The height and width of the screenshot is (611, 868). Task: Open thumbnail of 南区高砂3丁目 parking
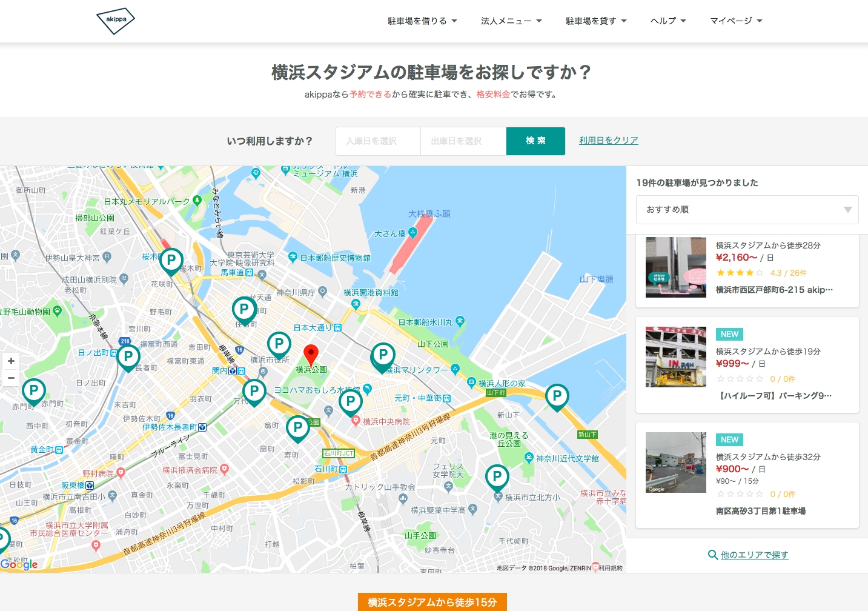[x=676, y=462]
